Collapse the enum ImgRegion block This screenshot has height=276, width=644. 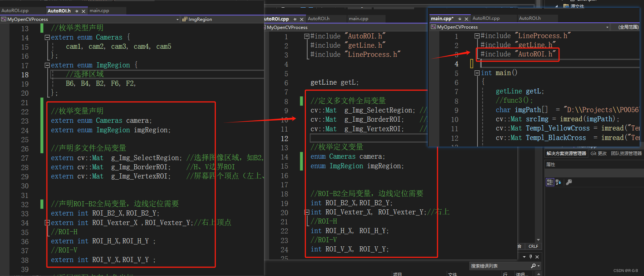tap(47, 65)
